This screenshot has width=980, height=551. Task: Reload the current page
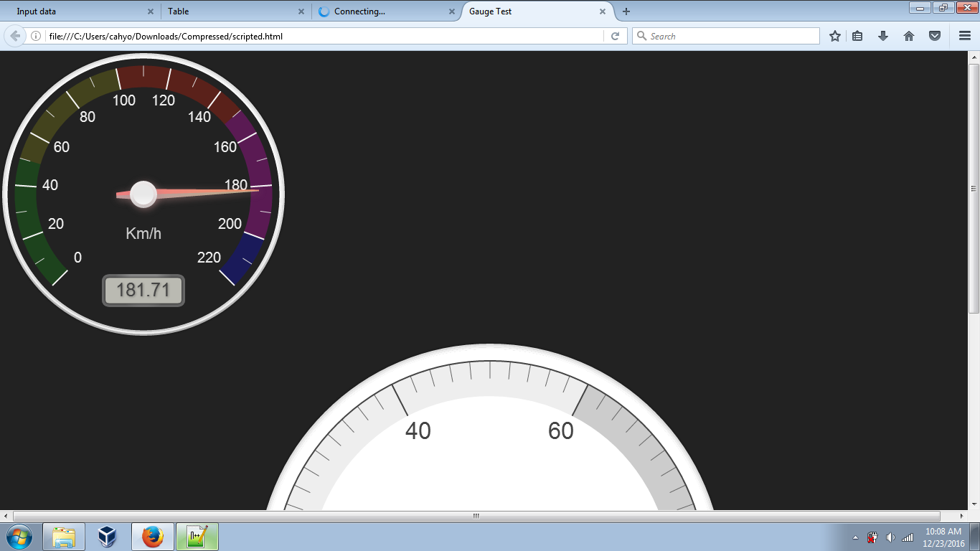tap(616, 36)
